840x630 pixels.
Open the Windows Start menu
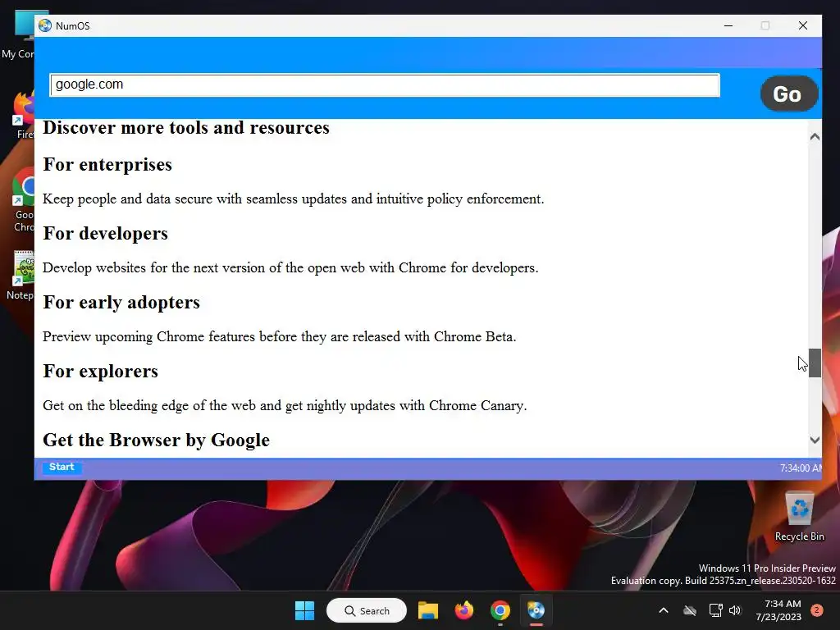coord(305,610)
